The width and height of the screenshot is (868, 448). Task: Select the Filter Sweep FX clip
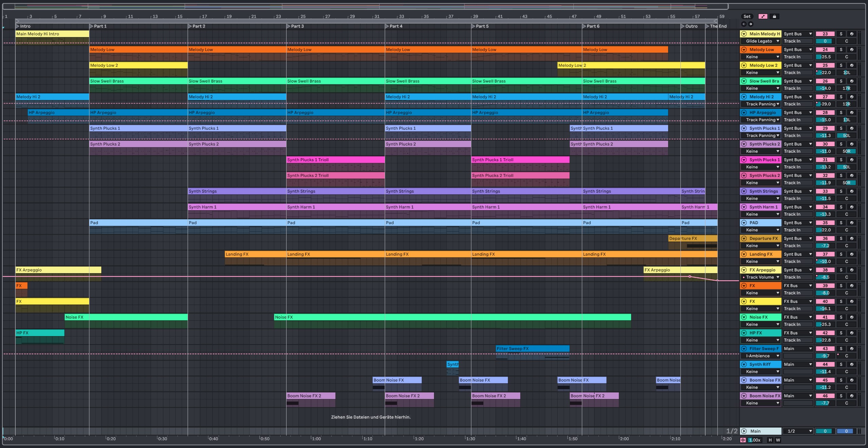tap(532, 349)
